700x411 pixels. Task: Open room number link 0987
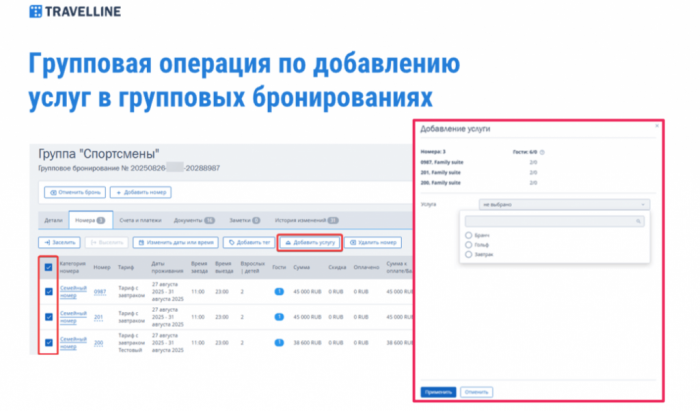pyautogui.click(x=100, y=292)
